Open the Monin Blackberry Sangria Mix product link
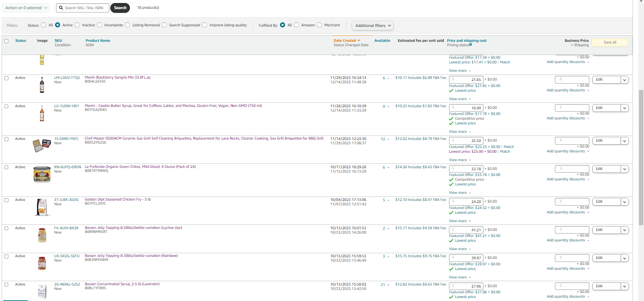This screenshot has width=644, height=301. point(118,78)
